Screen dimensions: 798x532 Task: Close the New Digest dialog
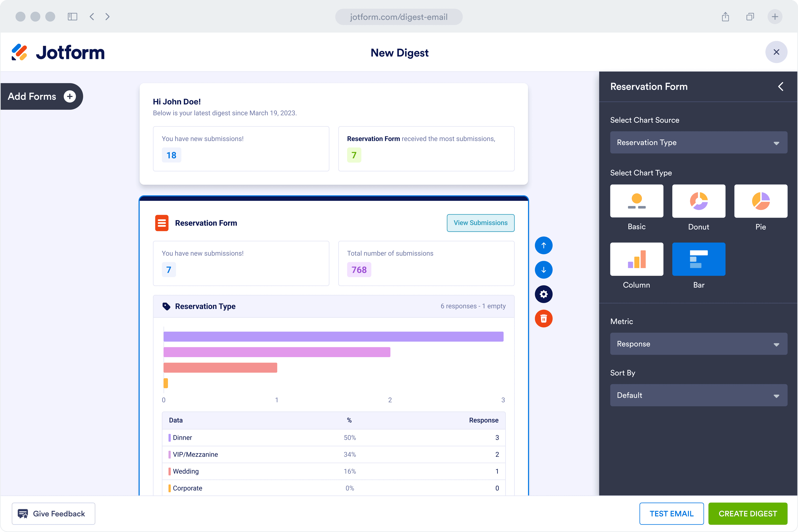point(776,52)
